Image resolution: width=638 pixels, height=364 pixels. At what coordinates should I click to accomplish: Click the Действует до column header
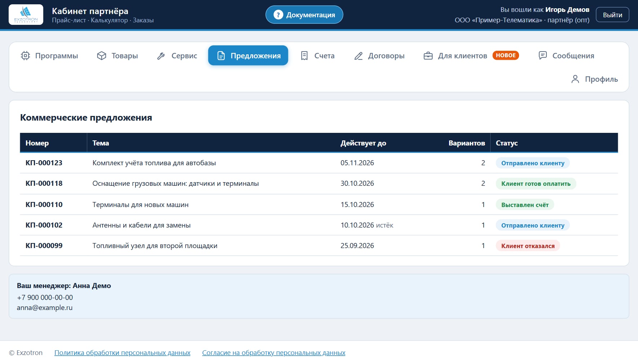(x=363, y=143)
